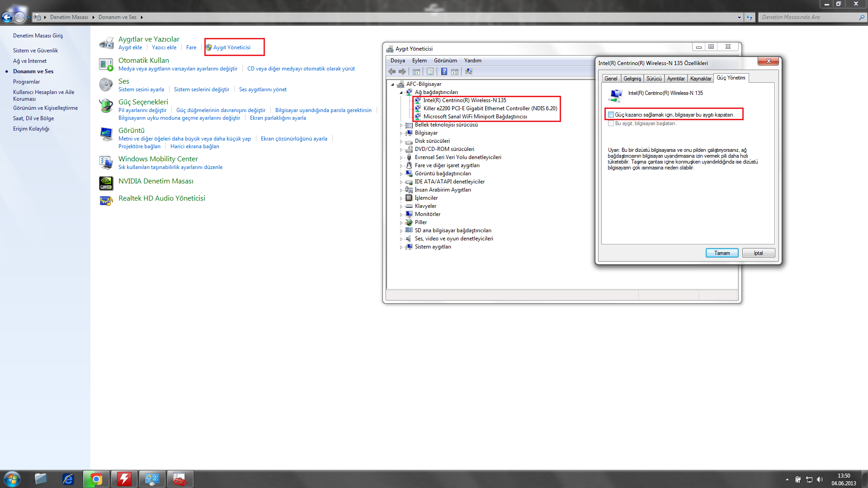Switch to the Sürücü tab

[654, 79]
